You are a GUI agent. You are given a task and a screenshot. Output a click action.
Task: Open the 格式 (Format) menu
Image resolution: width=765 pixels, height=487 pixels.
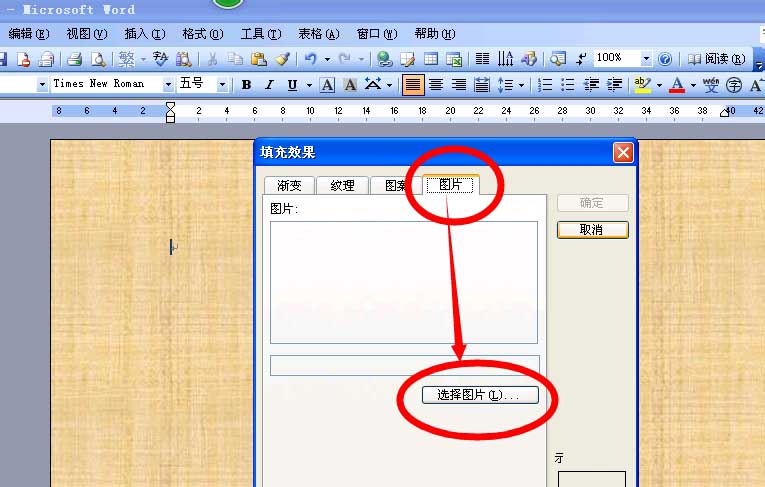[202, 34]
